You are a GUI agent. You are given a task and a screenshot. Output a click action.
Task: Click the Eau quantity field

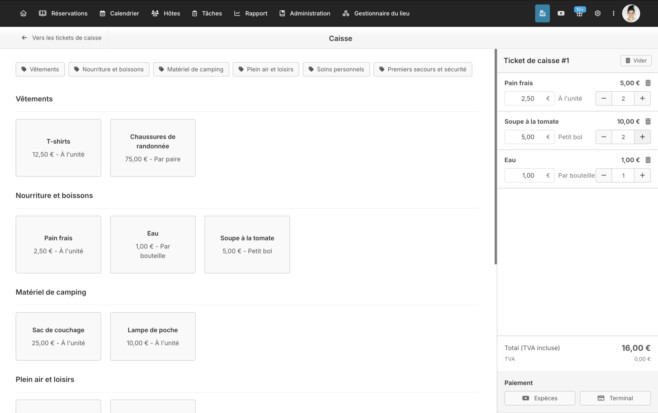(623, 175)
